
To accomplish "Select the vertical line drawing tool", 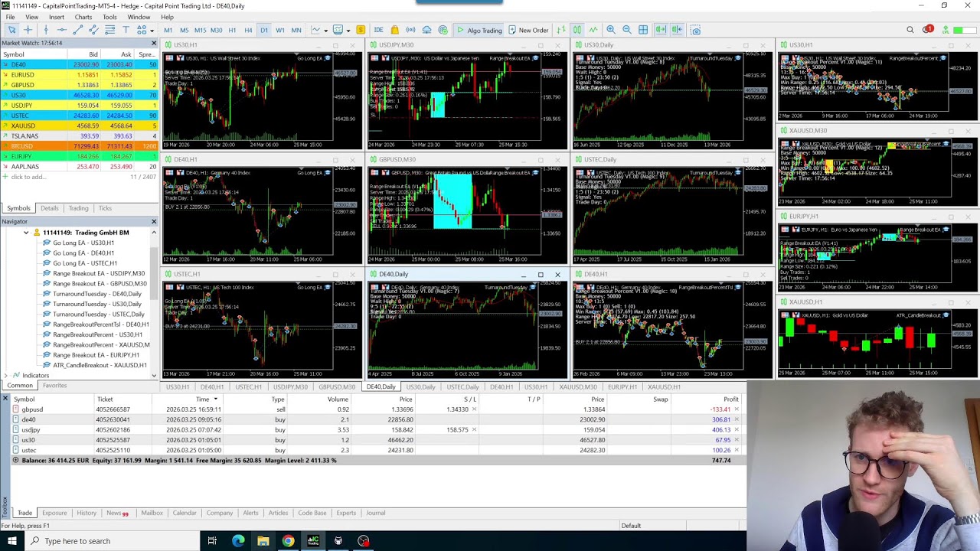I will pyautogui.click(x=45, y=30).
